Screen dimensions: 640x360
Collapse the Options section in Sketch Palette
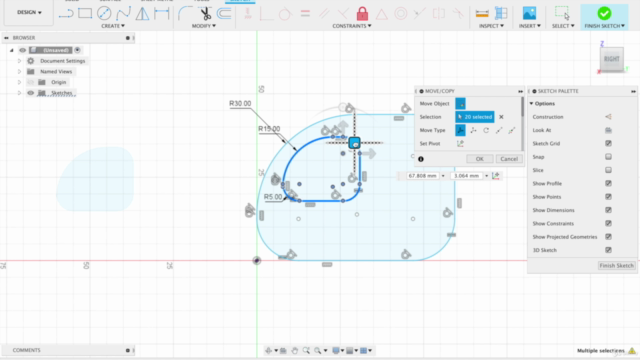531,104
